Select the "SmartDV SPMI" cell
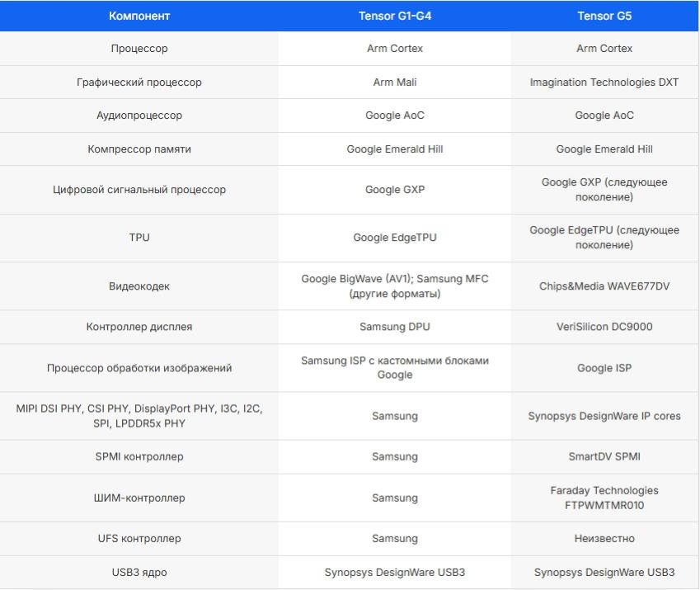Screen dimensions: 700x590 (x=604, y=456)
